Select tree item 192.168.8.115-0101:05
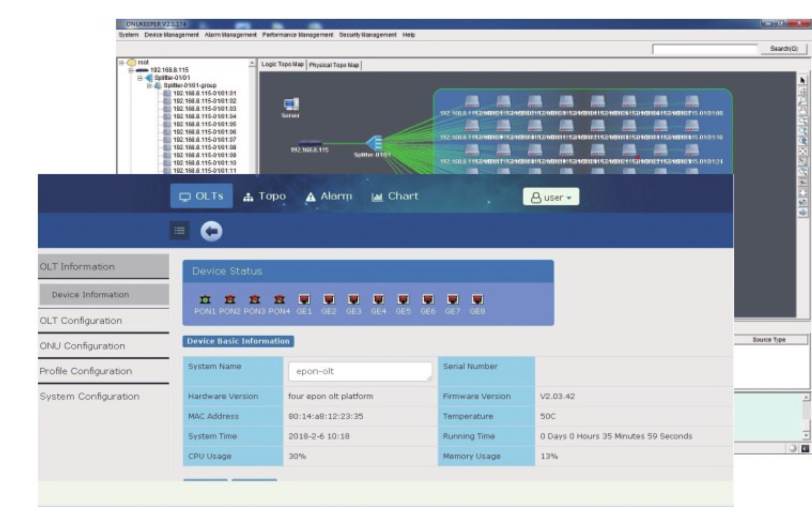812x528 pixels. pos(204,124)
